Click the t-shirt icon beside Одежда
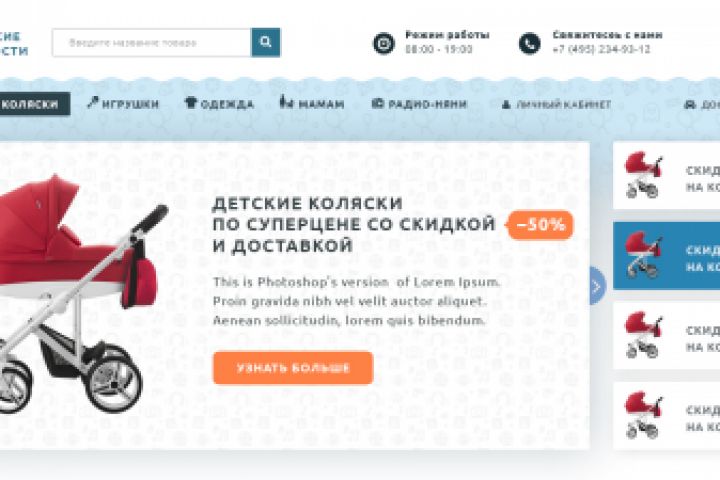 pos(191,102)
